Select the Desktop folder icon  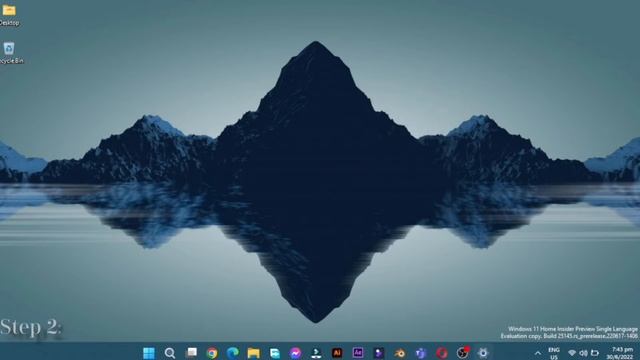pos(9,14)
